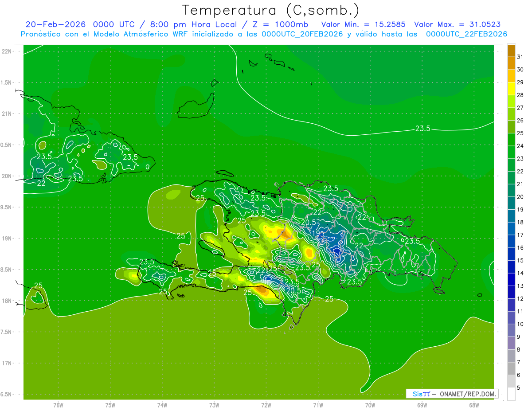Click longitude axis label 68W
Screen dimensions: 532x411
474,405
